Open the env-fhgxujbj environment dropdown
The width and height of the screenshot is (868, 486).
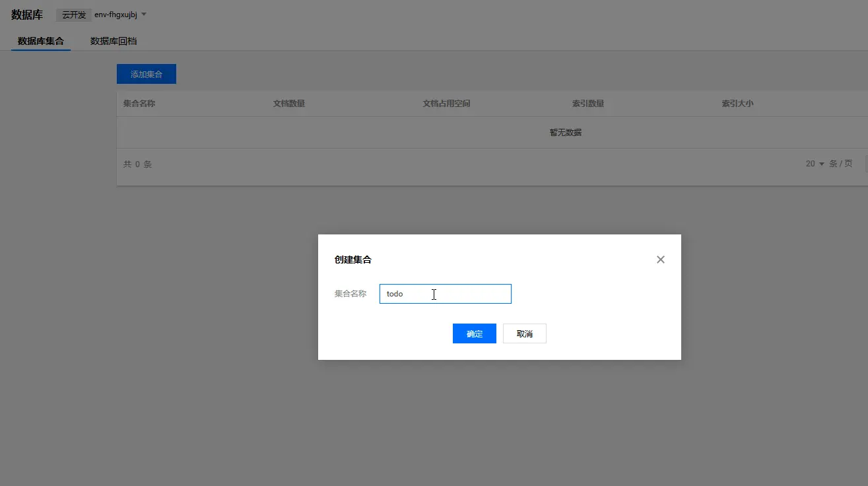[x=120, y=15]
